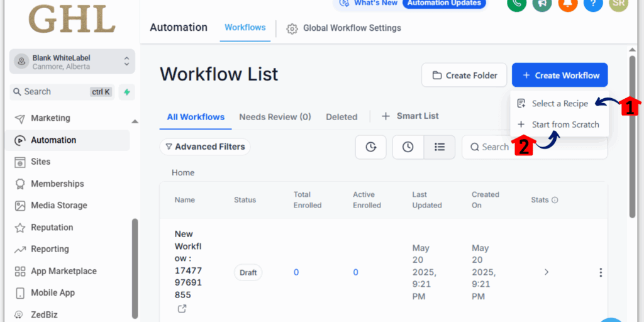Image resolution: width=644 pixels, height=322 pixels.
Task: Click the Draft status badge
Action: (x=248, y=272)
